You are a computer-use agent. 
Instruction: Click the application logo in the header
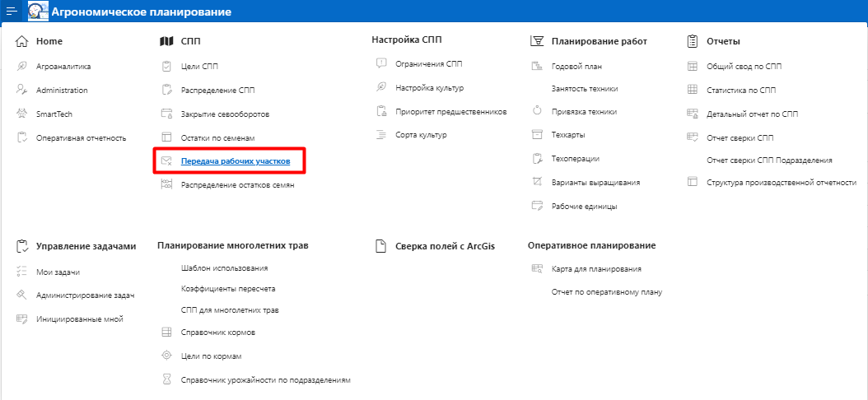(x=38, y=12)
